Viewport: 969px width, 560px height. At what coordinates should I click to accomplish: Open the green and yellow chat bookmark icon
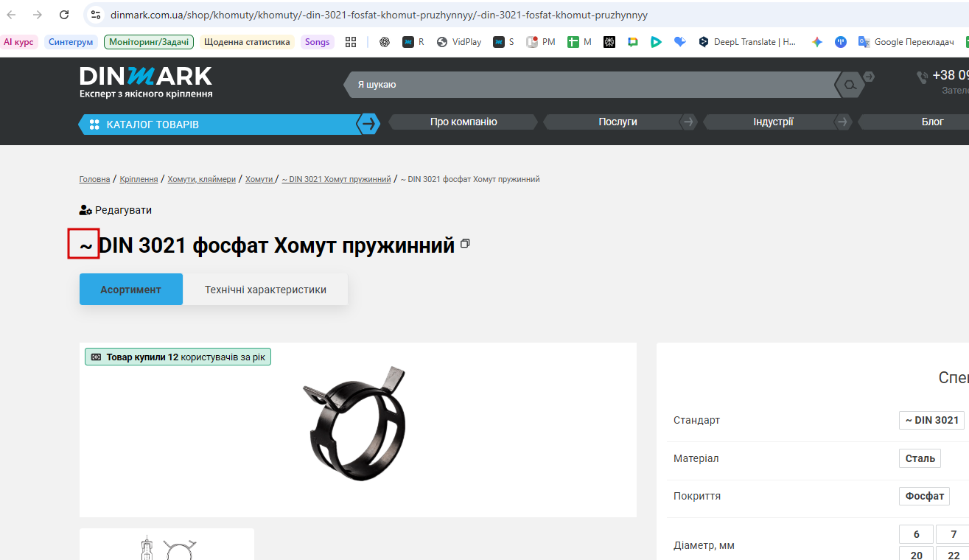[x=632, y=42]
